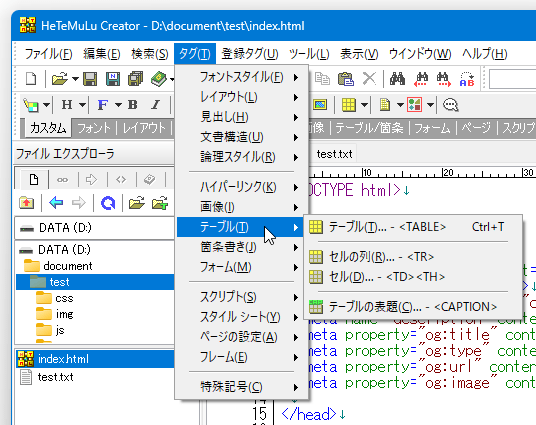Click the comment speech bubble icon
The width and height of the screenshot is (536, 425).
coord(451,105)
